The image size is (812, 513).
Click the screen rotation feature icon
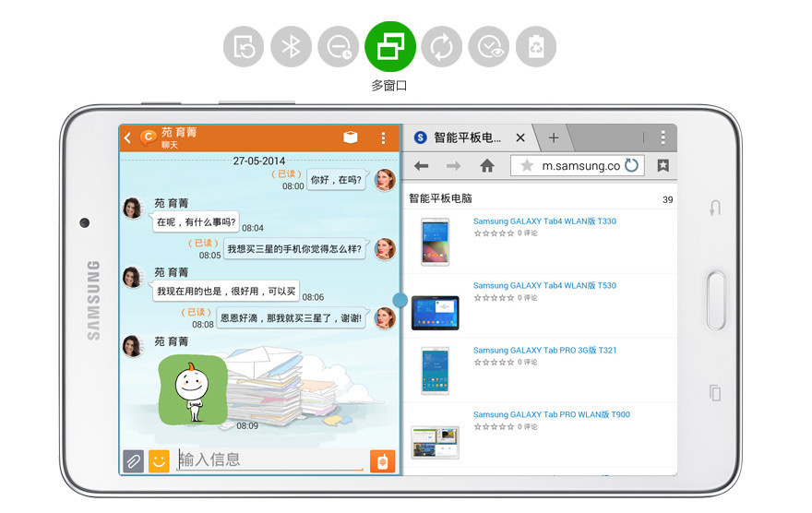[244, 47]
